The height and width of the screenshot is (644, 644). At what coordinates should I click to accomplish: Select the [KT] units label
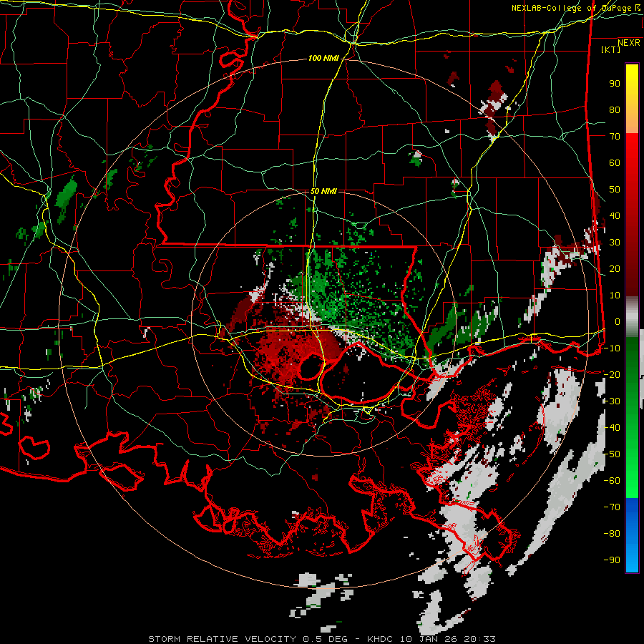pos(611,49)
